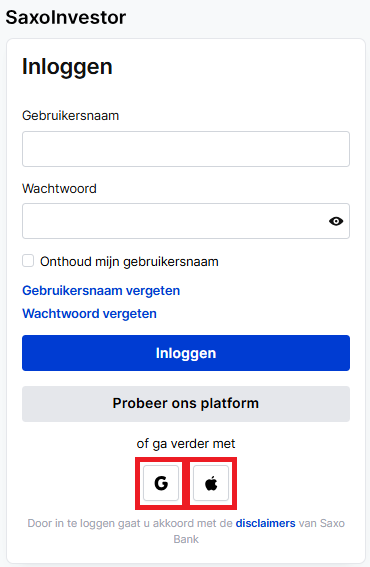The width and height of the screenshot is (370, 567).
Task: Click empty card area beside Inloggen heading
Action: (235, 67)
